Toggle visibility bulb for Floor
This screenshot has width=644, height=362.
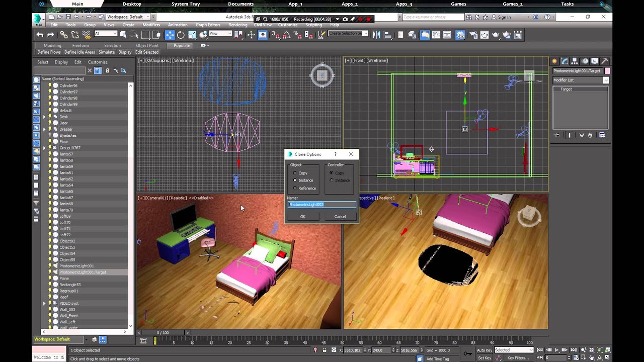[50, 141]
